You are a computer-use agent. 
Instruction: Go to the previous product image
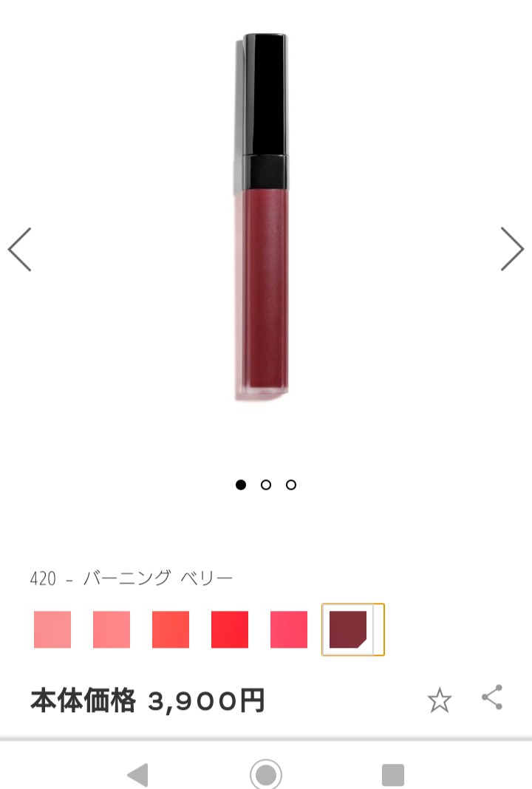(20, 249)
